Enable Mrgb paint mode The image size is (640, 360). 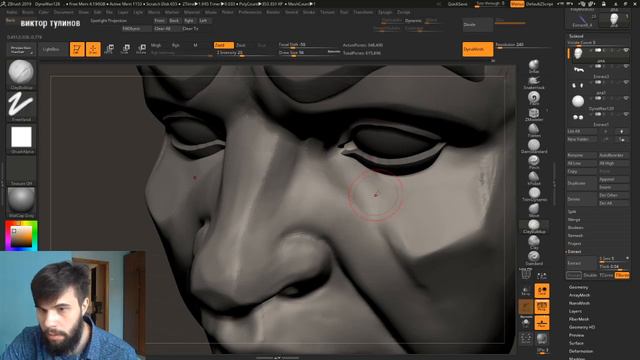(x=156, y=45)
